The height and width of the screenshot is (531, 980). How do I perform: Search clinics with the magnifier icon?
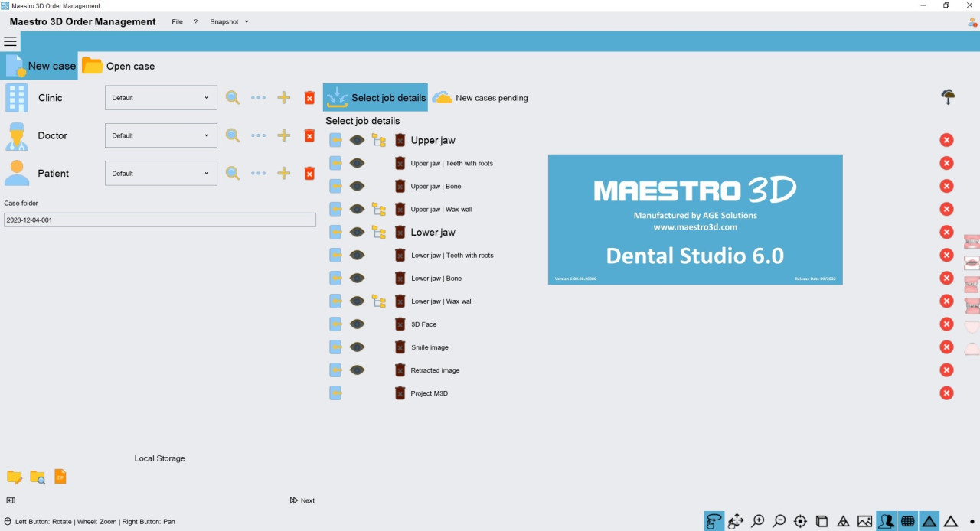(x=233, y=98)
